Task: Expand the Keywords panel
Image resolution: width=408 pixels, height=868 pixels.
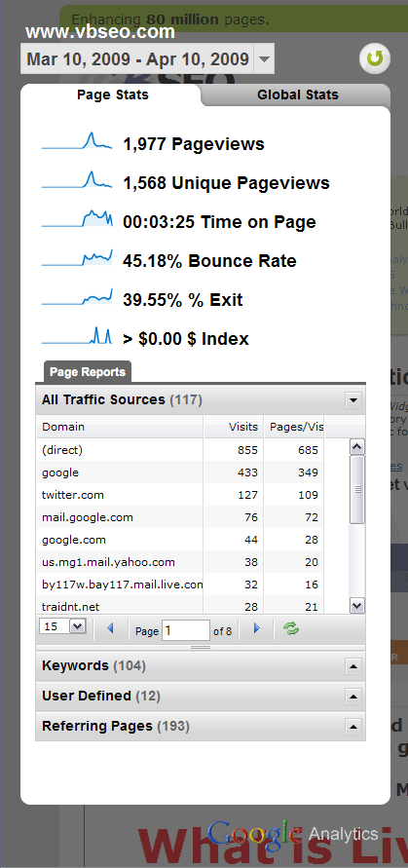Action: click(353, 666)
